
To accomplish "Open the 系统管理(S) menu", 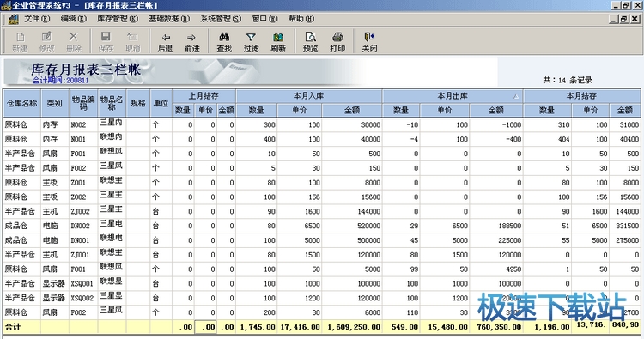I will pyautogui.click(x=221, y=19).
